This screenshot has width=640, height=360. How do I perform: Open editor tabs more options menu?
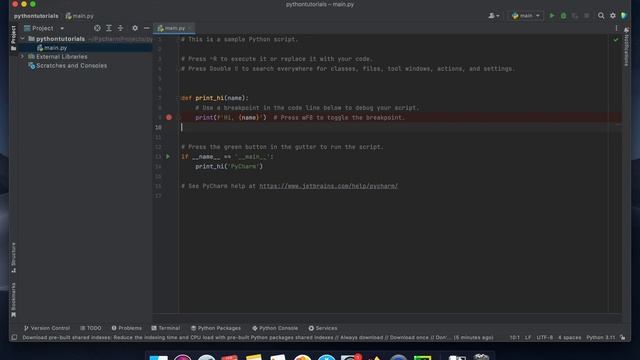tap(616, 28)
